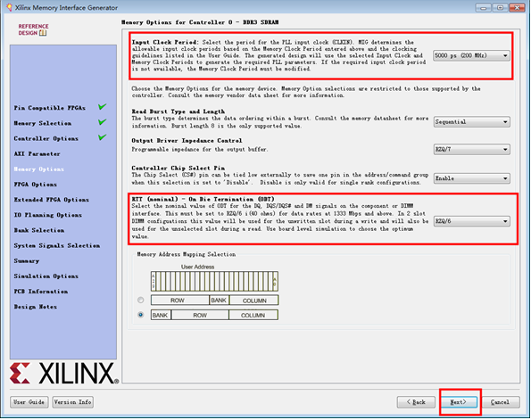The width and height of the screenshot is (531, 420).
Task: Open the User Guide
Action: tap(29, 402)
